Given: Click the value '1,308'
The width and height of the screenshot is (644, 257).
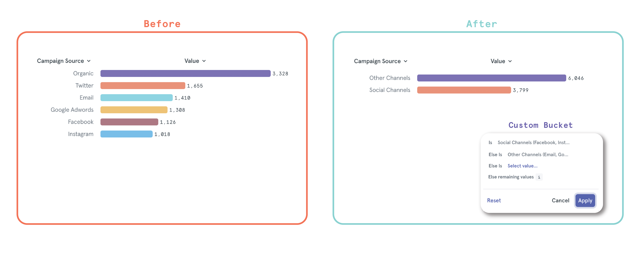Looking at the screenshot, I should click(x=177, y=110).
